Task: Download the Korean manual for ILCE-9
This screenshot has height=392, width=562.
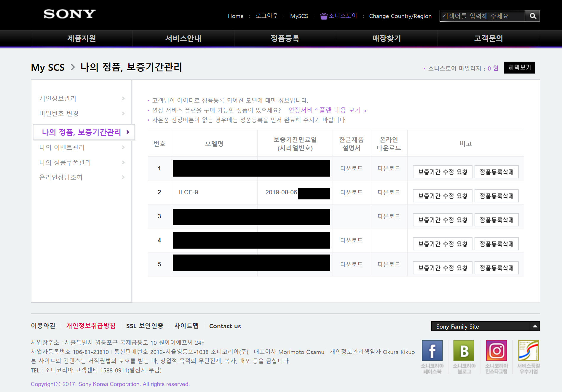Action: coord(351,192)
